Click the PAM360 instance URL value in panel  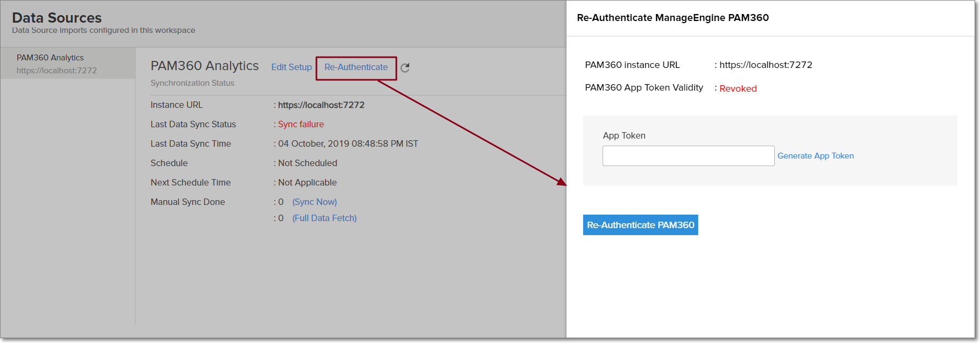tap(766, 65)
